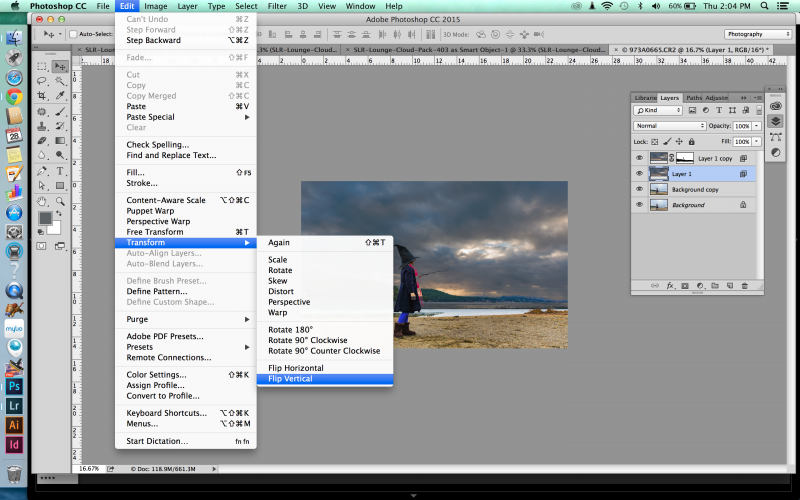The width and height of the screenshot is (800, 500).
Task: Expand the Purge submenu
Action: 186,319
